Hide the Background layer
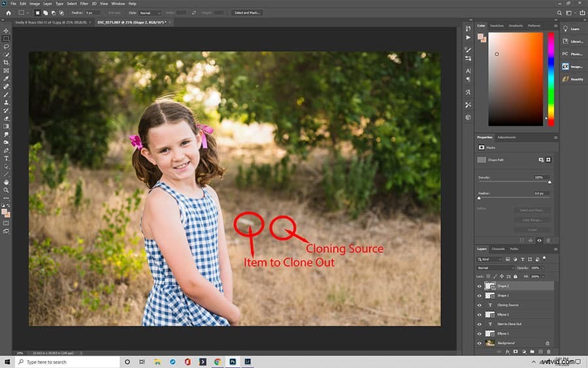Image resolution: width=588 pixels, height=368 pixels. click(x=479, y=343)
